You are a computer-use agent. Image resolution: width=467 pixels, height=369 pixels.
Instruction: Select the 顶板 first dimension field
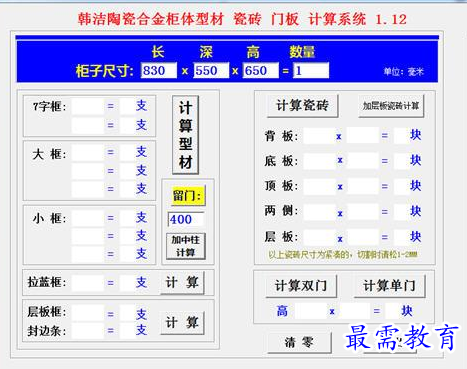319,186
